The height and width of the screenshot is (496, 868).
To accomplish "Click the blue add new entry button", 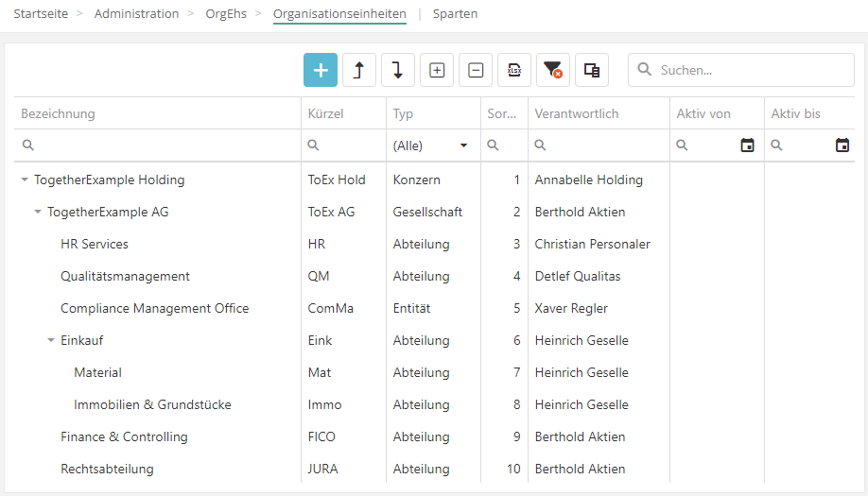I will [x=321, y=70].
